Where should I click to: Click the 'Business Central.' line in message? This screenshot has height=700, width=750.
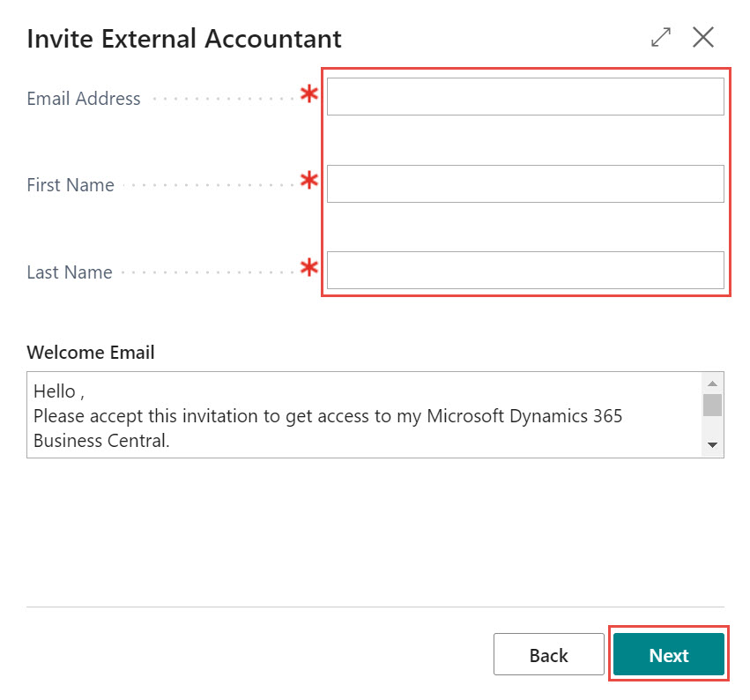[x=101, y=440]
